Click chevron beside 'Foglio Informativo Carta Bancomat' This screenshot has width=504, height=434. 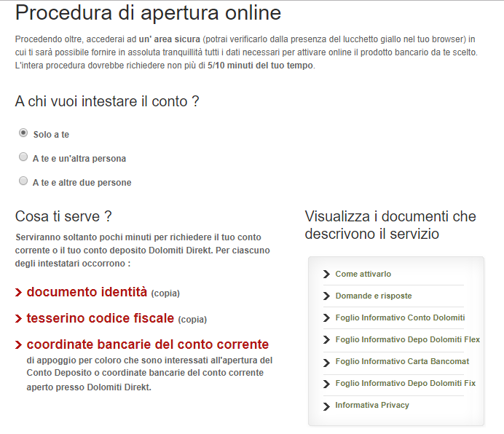[326, 362]
